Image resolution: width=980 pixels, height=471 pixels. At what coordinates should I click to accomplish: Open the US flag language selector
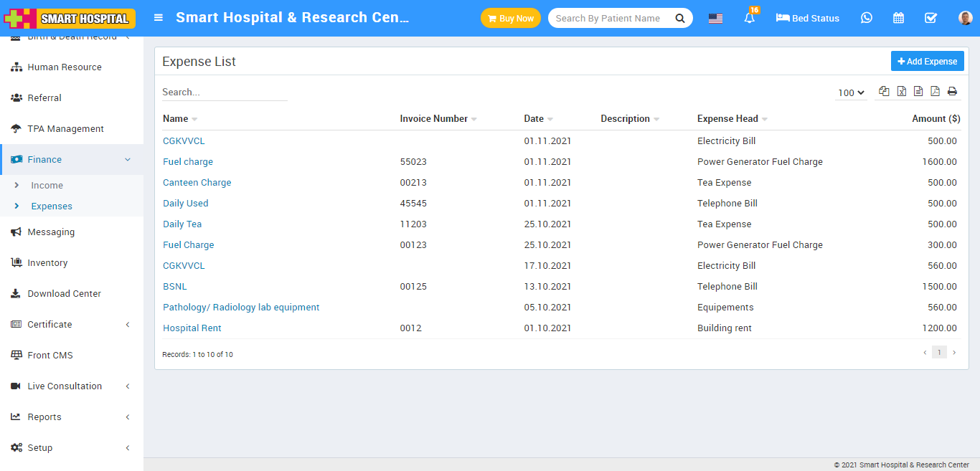click(x=715, y=19)
